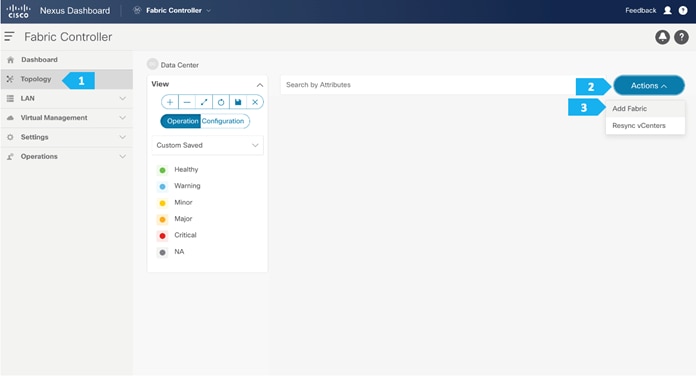
Task: Click the Data Center breadcrumb label
Action: [x=179, y=65]
